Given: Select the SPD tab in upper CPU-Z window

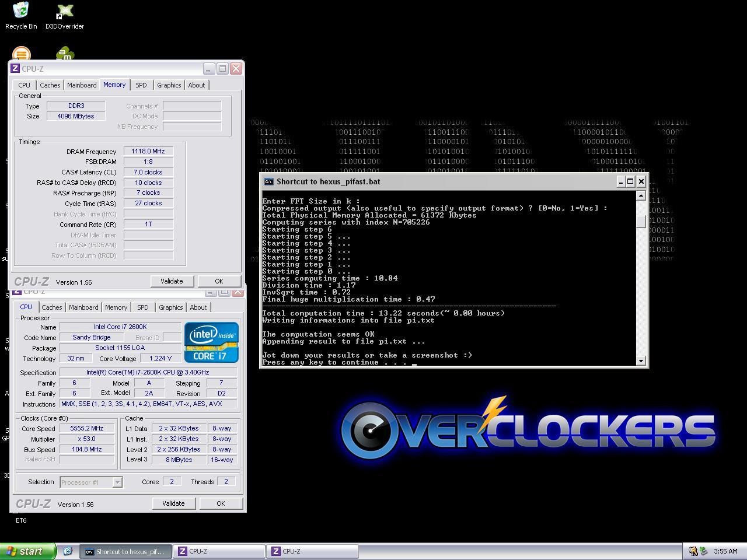Looking at the screenshot, I should [x=141, y=85].
